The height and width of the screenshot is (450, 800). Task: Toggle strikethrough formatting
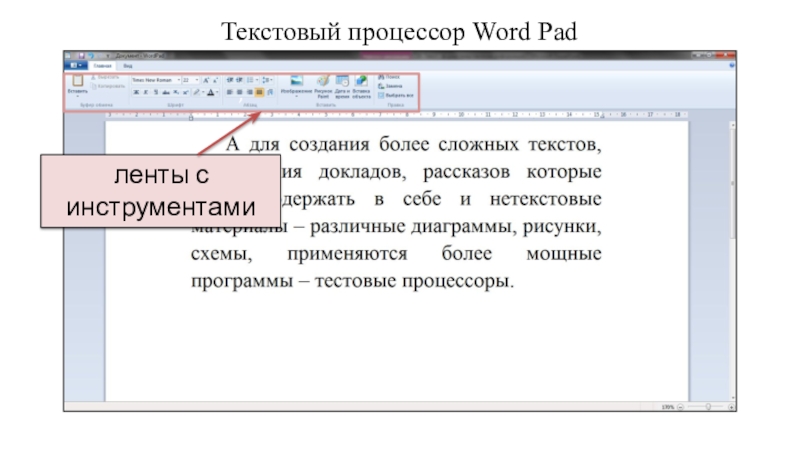pyautogui.click(x=166, y=92)
